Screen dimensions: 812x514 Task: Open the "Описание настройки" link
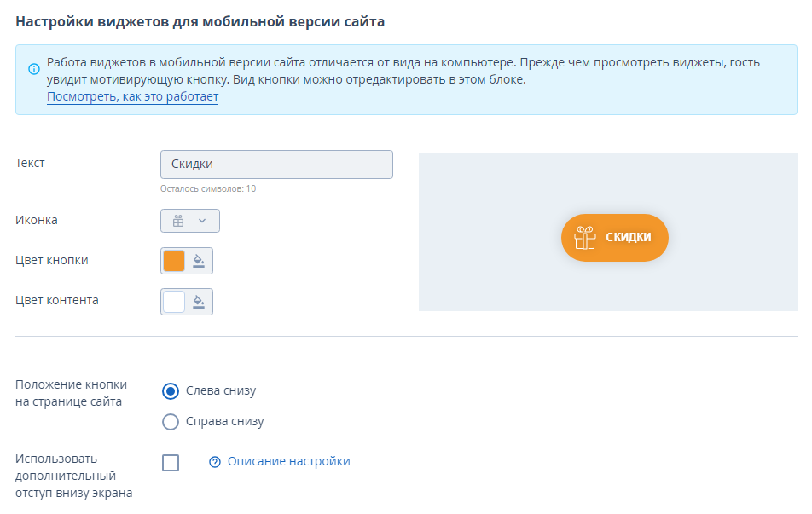[x=289, y=461]
